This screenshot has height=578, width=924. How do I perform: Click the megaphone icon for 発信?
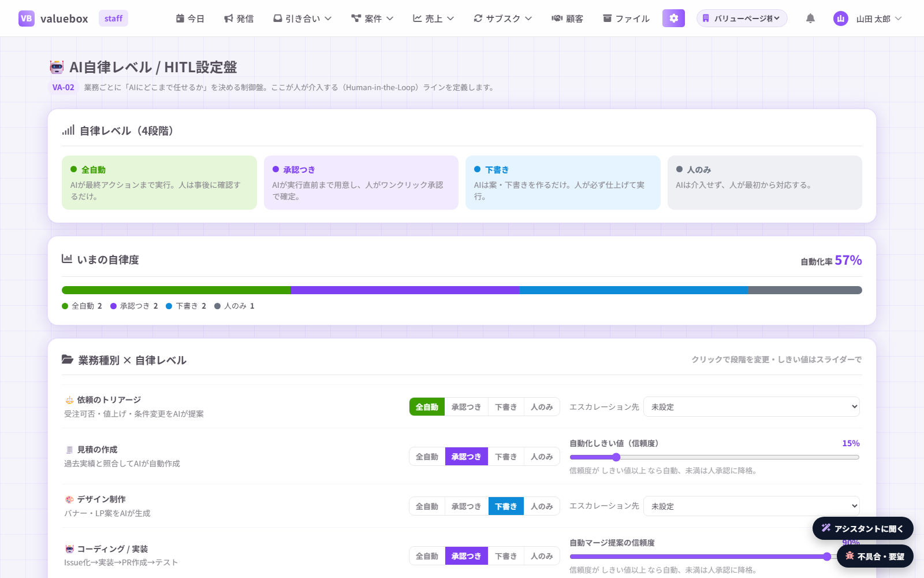(229, 18)
